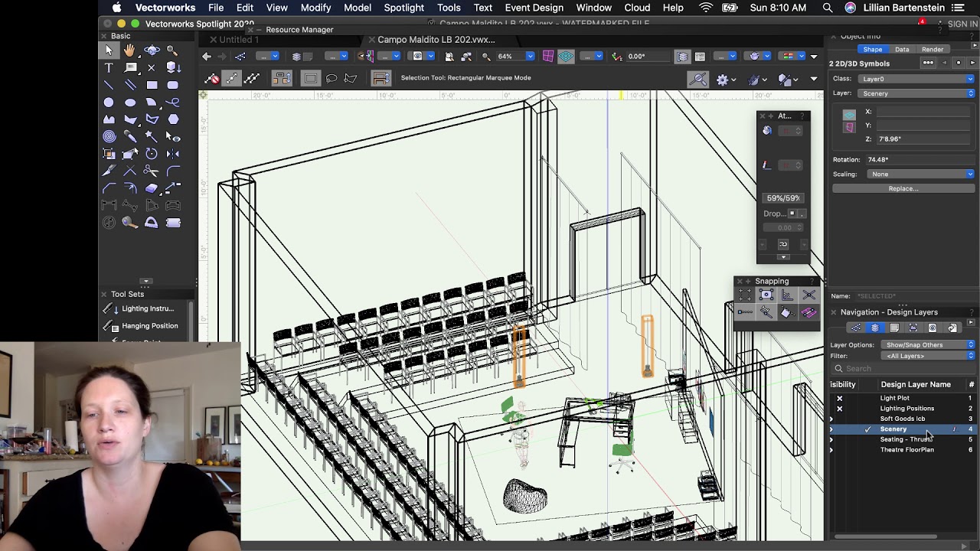
Task: Switch to the Data tab in Object Info
Action: point(902,50)
